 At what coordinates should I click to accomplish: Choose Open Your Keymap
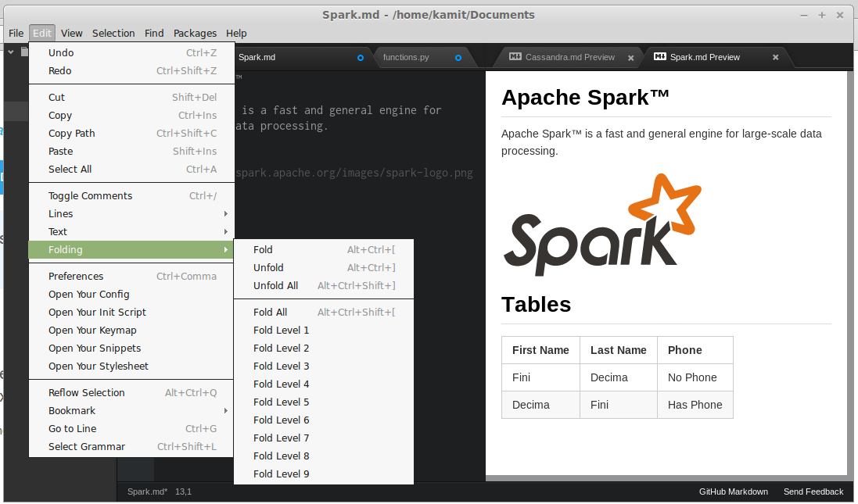click(x=131, y=331)
